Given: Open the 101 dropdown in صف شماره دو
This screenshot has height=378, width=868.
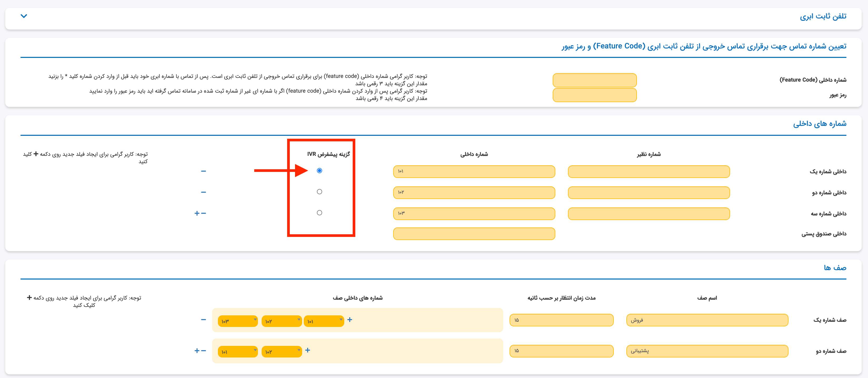Looking at the screenshot, I should (238, 352).
